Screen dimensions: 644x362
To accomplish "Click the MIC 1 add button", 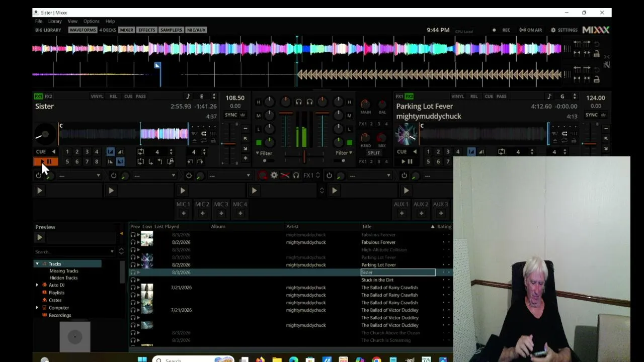I will [183, 213].
